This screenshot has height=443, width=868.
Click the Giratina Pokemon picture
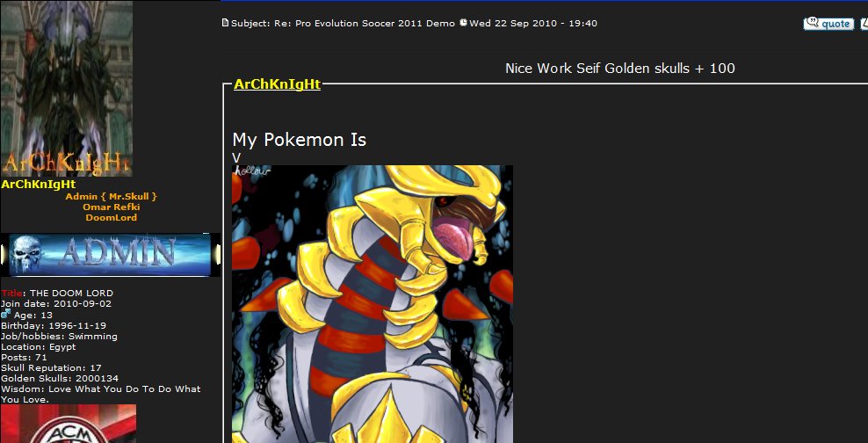(372, 304)
